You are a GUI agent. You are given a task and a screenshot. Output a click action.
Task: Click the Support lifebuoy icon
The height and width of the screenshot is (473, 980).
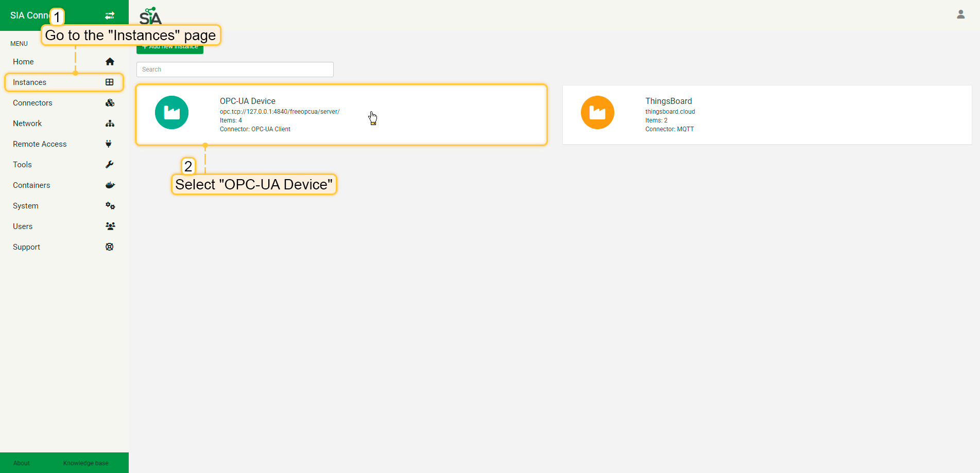pos(110,247)
